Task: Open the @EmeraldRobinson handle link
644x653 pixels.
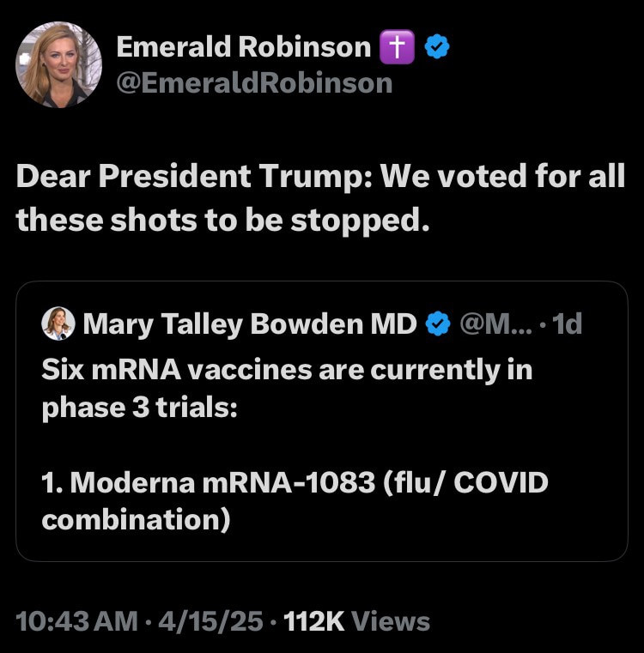Action: click(253, 82)
